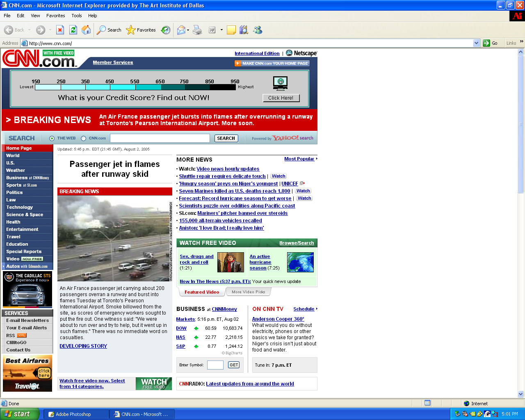Viewport: 525px width, 420px height.
Task: Open the Favorites star toolbar button
Action: (141, 30)
